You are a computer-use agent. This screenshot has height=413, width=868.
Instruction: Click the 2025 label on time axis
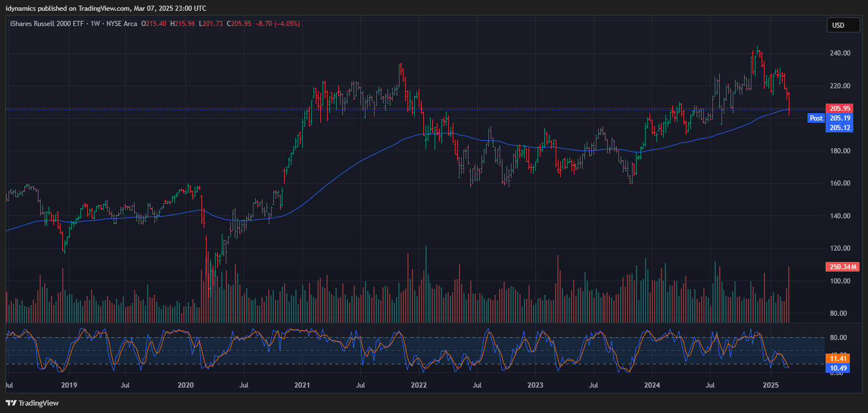pyautogui.click(x=770, y=385)
